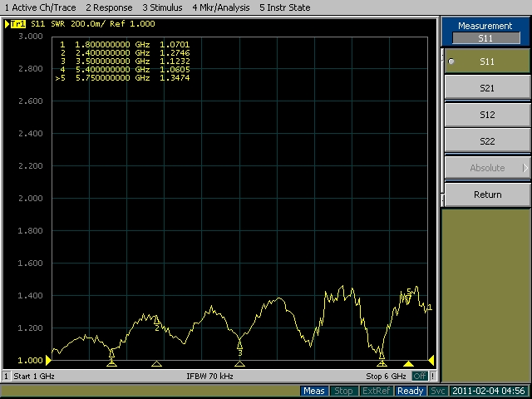Click the ExtRef status indicator
The image size is (532, 399).
click(x=376, y=391)
